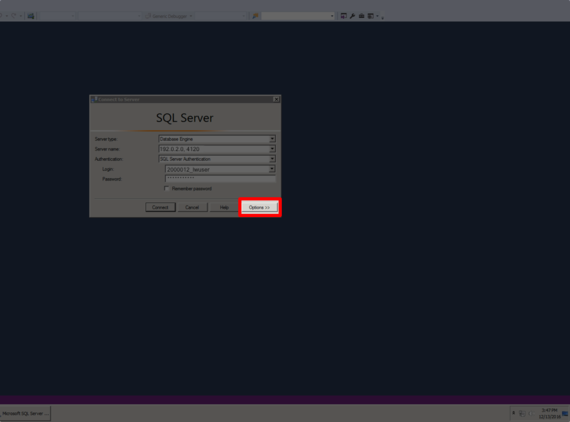Click the toolbar icon left of the debugger combos

point(31,16)
